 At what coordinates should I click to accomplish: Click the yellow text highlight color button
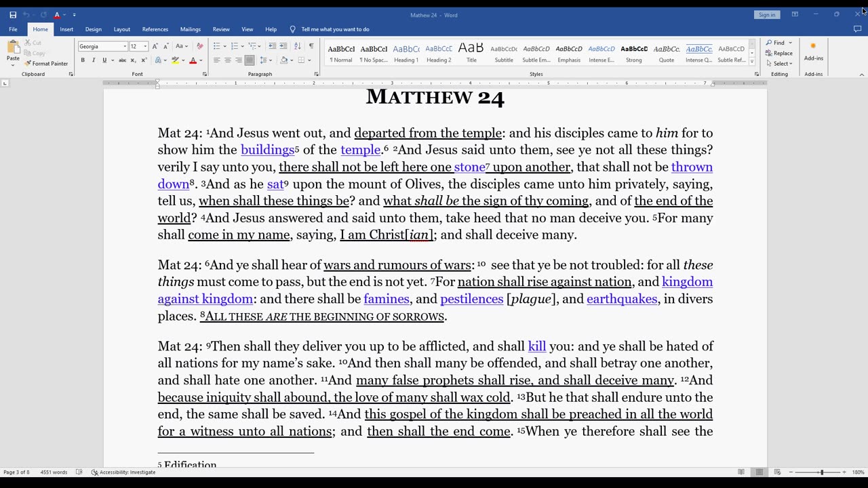click(x=175, y=60)
